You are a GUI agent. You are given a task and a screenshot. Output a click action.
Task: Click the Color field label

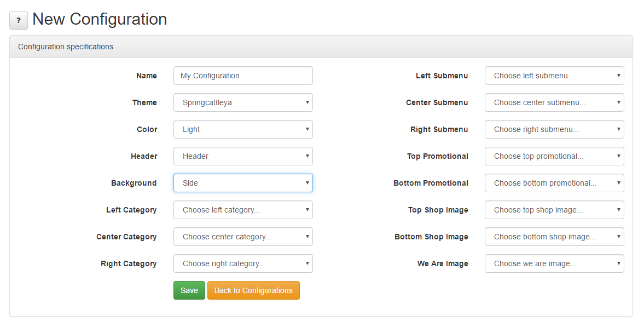pyautogui.click(x=147, y=129)
